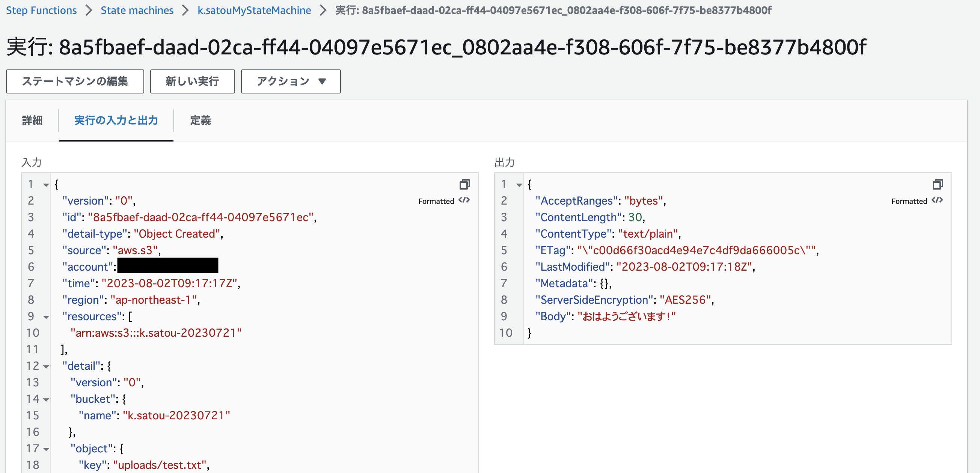Switch to the 定義 tab
The width and height of the screenshot is (980, 473).
(x=200, y=121)
